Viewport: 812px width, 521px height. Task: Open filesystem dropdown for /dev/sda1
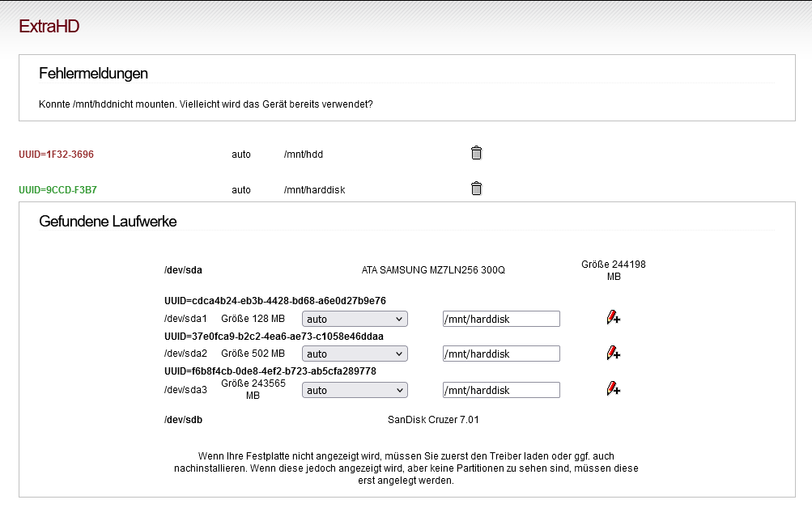click(x=355, y=319)
